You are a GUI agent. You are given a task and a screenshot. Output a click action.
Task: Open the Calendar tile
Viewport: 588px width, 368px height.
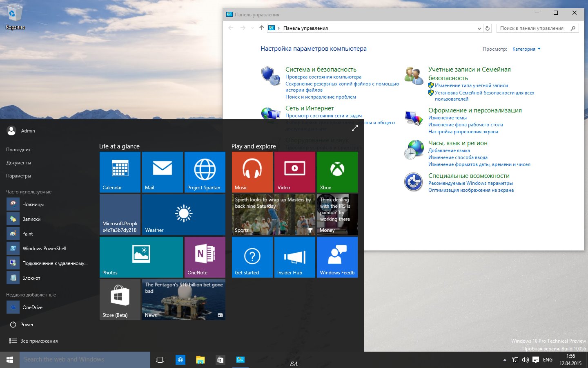coord(120,172)
